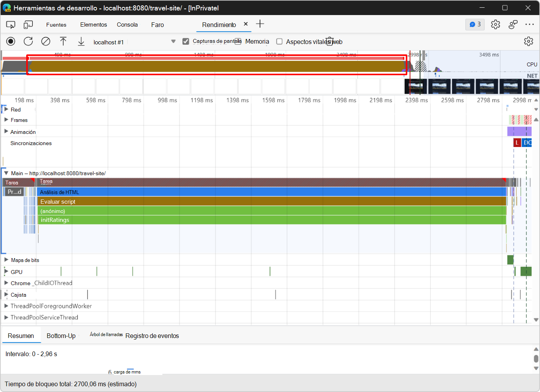Switch to the Consola tab
This screenshot has height=392, width=540.
click(127, 24)
